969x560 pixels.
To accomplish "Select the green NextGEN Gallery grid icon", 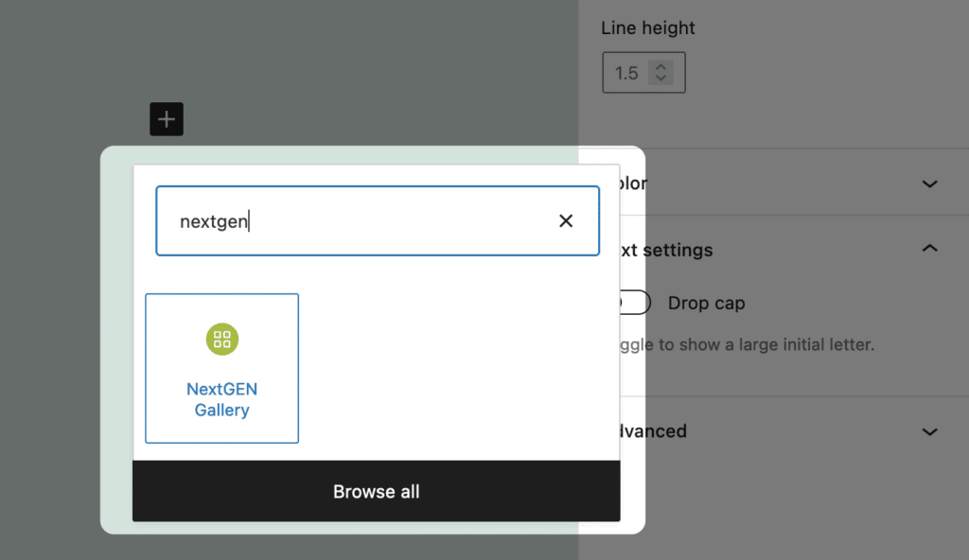I will (x=221, y=339).
